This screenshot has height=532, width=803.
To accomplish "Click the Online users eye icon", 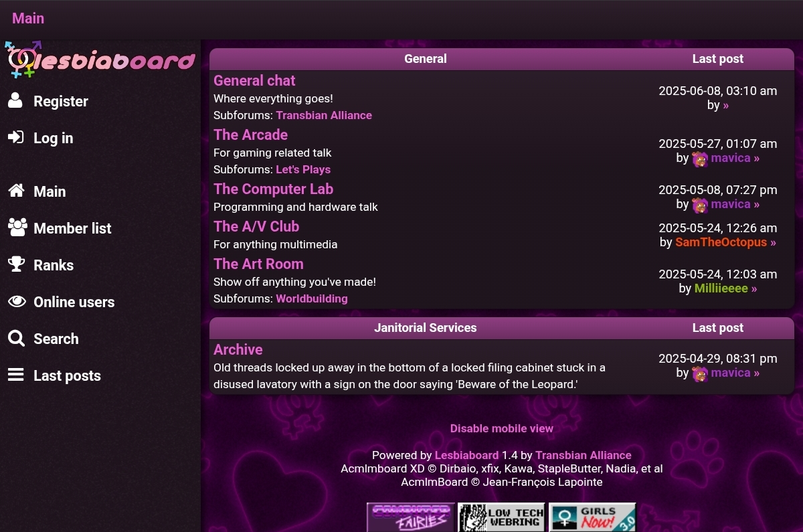I will coord(17,301).
